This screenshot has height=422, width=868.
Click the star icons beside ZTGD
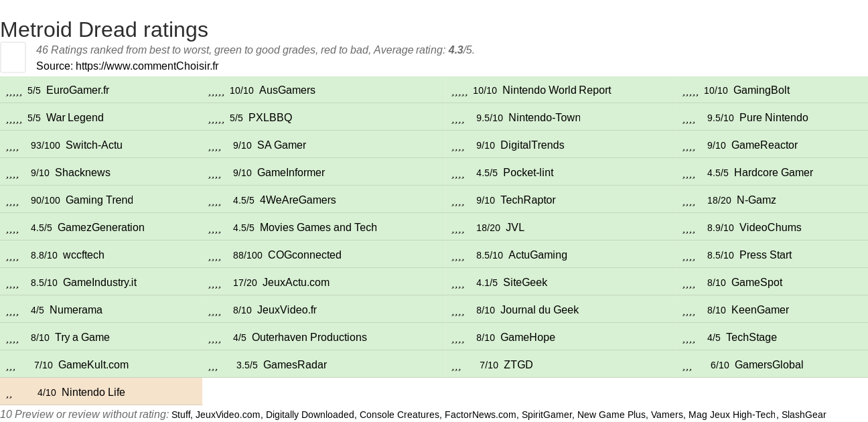click(x=457, y=365)
